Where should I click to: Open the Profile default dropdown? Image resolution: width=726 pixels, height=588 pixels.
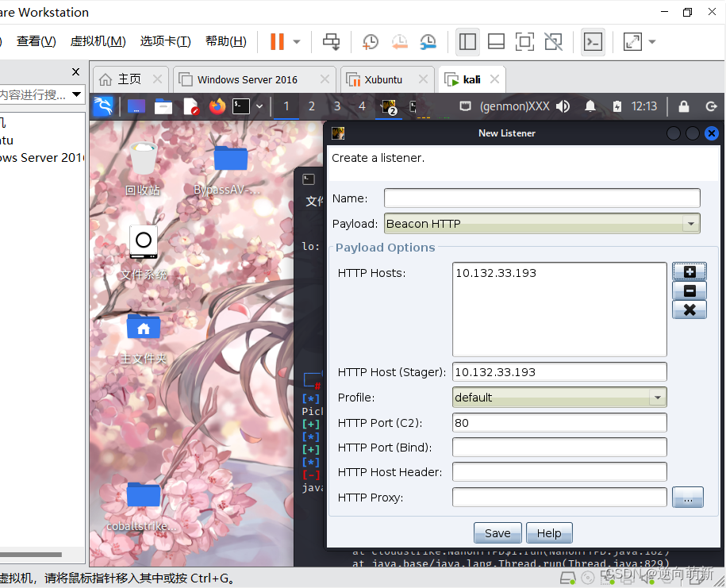click(x=559, y=398)
